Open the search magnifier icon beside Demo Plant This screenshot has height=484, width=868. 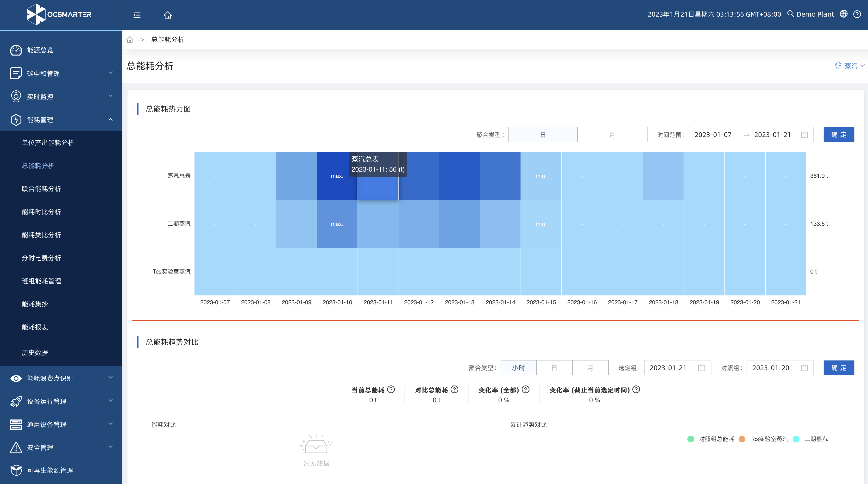click(x=791, y=14)
